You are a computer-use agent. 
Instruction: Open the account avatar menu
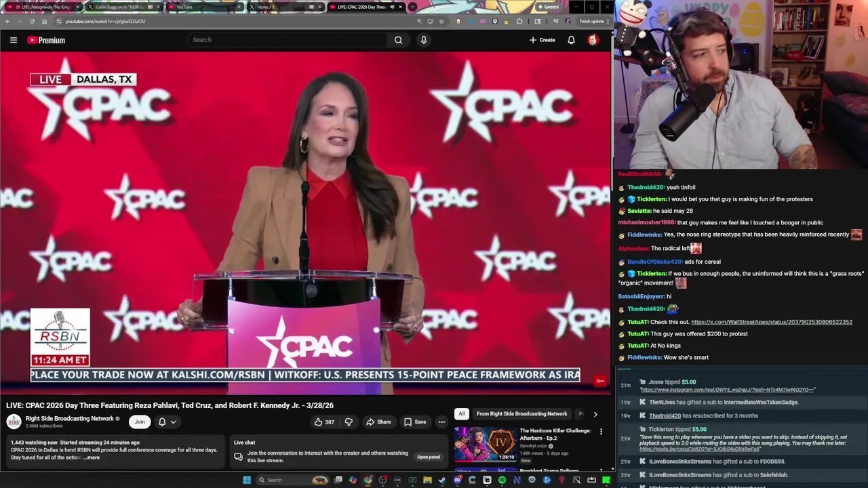point(593,40)
